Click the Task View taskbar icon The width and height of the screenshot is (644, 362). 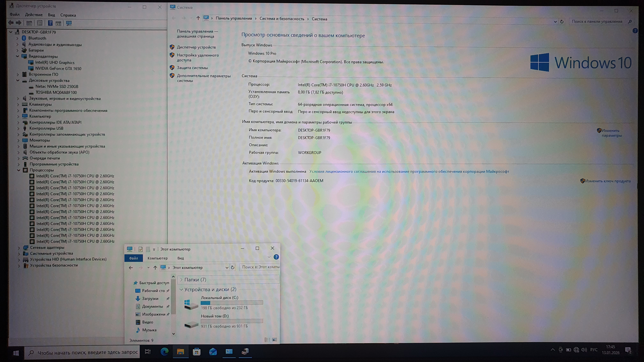pyautogui.click(x=148, y=351)
